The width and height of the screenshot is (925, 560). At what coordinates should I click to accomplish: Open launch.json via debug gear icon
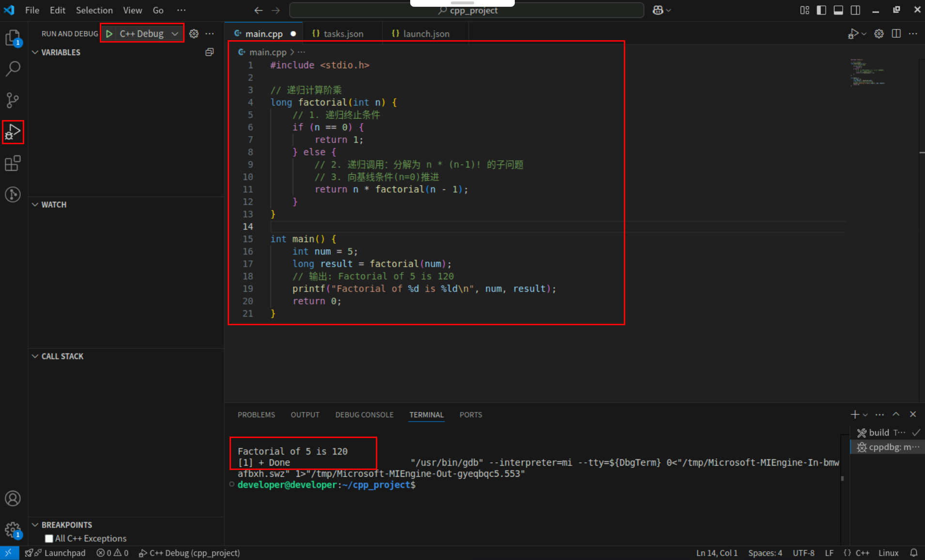click(x=194, y=33)
